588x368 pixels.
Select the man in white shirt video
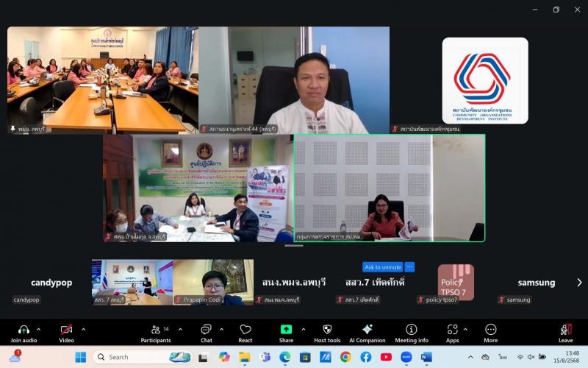click(294, 80)
